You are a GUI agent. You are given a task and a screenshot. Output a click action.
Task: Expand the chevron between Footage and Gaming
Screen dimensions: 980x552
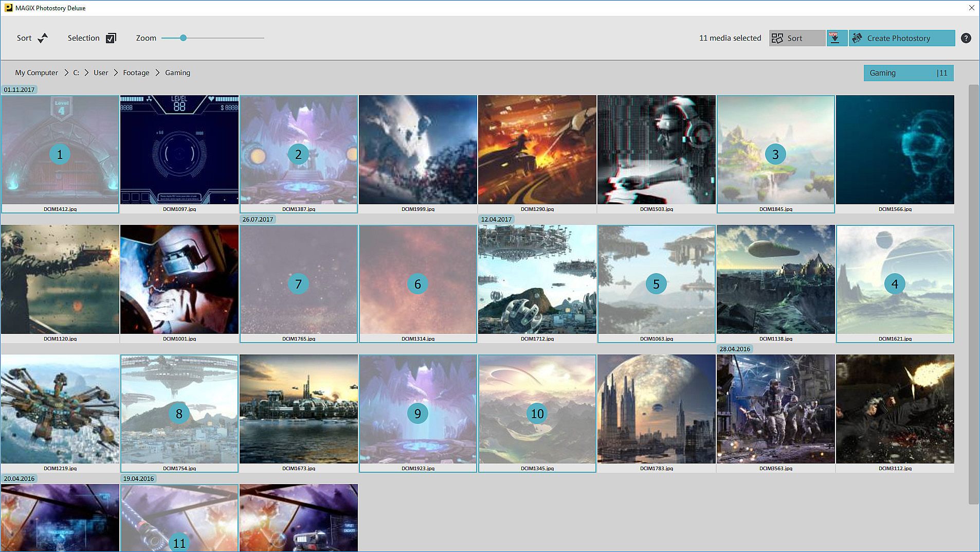157,73
